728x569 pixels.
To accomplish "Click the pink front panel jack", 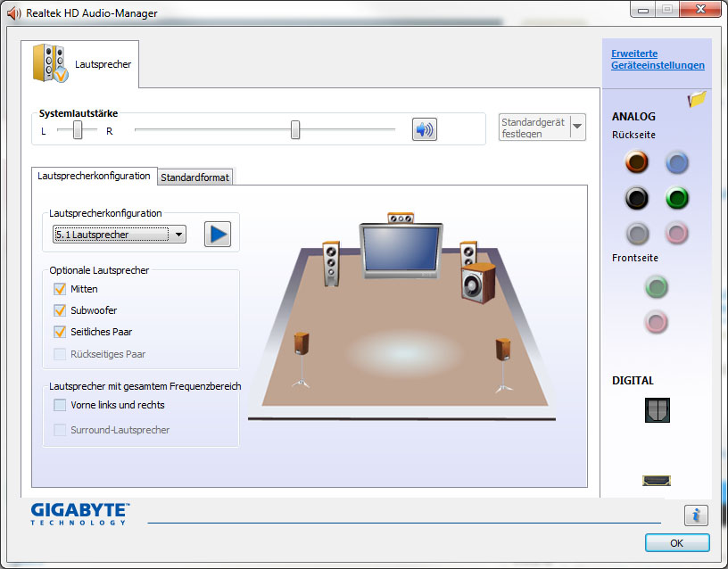I will pyautogui.click(x=656, y=322).
